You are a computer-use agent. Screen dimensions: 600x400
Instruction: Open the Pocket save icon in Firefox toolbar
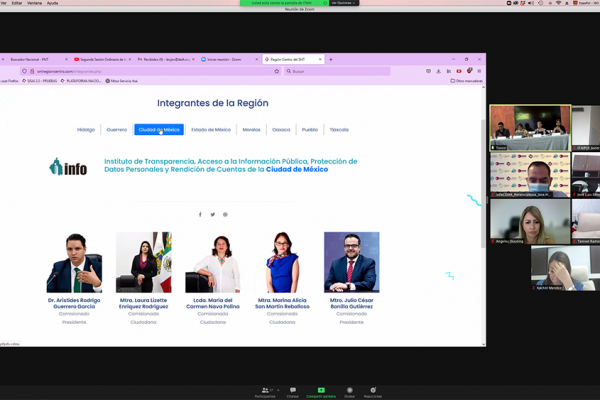pyautogui.click(x=428, y=71)
